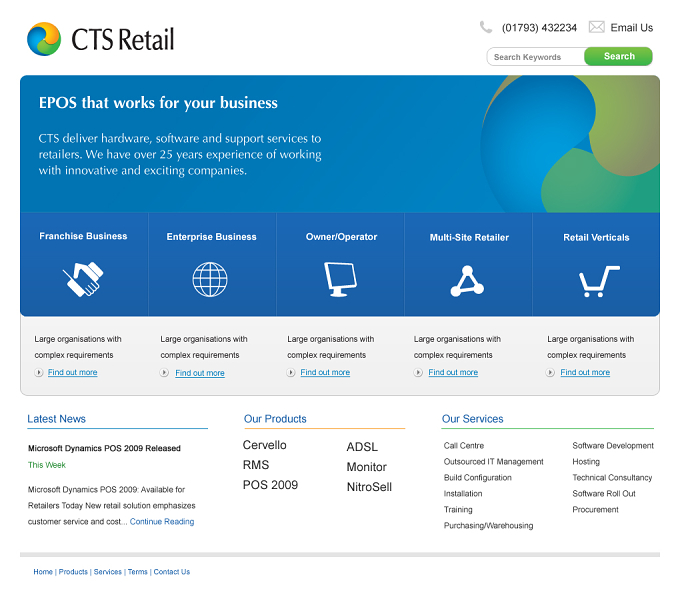Focus the Search Keywords field

536,57
